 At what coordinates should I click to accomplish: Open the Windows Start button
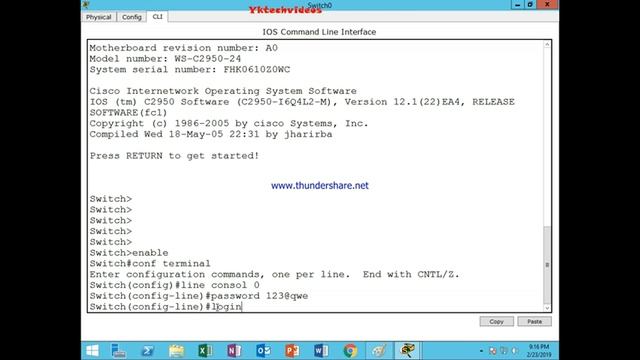point(92,351)
